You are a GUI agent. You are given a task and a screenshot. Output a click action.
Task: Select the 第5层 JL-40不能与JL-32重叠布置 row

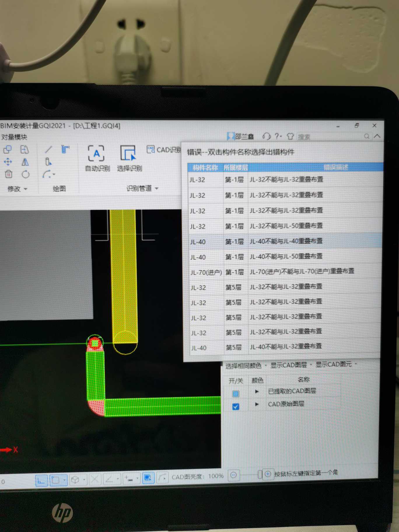pos(285,347)
